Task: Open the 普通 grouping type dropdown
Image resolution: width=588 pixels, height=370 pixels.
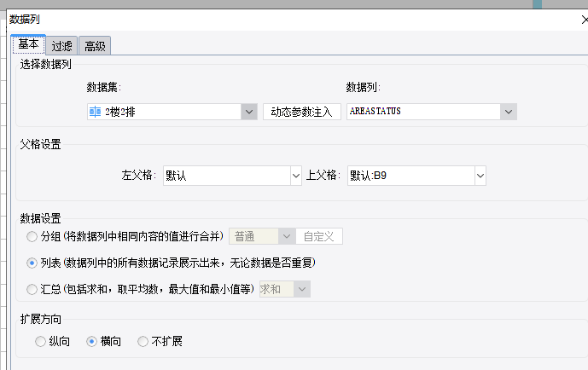Action: click(x=262, y=236)
